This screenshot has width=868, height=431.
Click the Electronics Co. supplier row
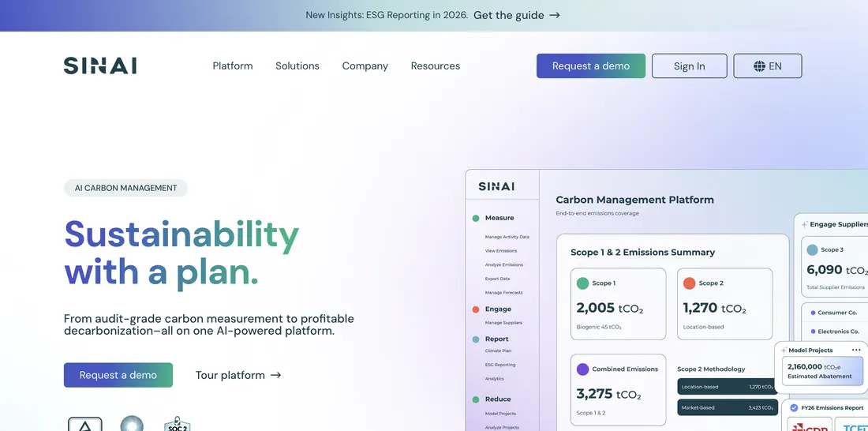point(835,332)
